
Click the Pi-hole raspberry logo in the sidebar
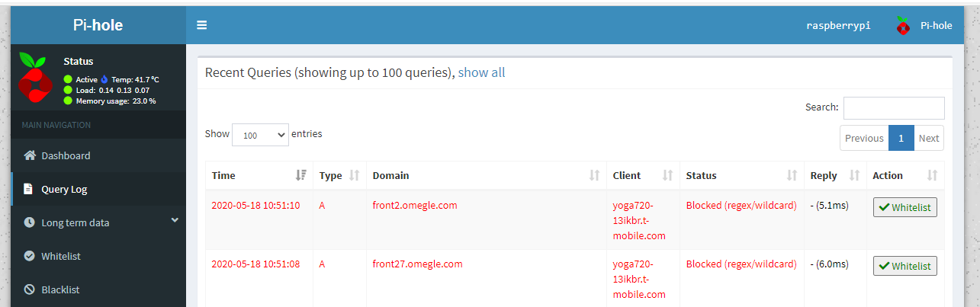(35, 78)
